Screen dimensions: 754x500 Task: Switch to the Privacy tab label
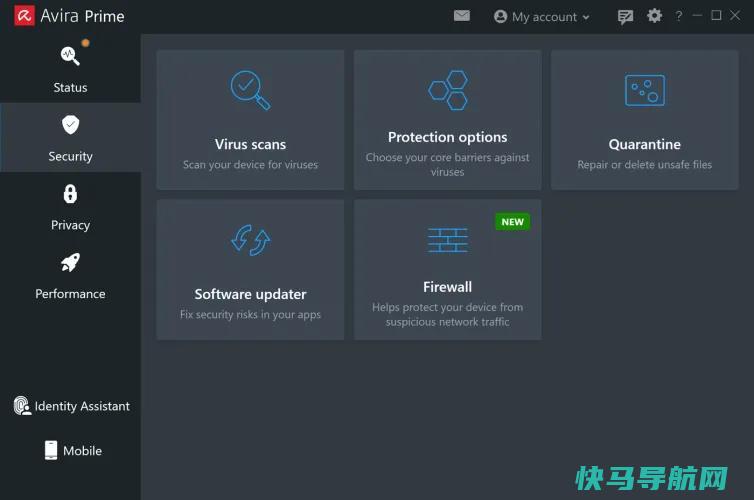click(x=70, y=225)
